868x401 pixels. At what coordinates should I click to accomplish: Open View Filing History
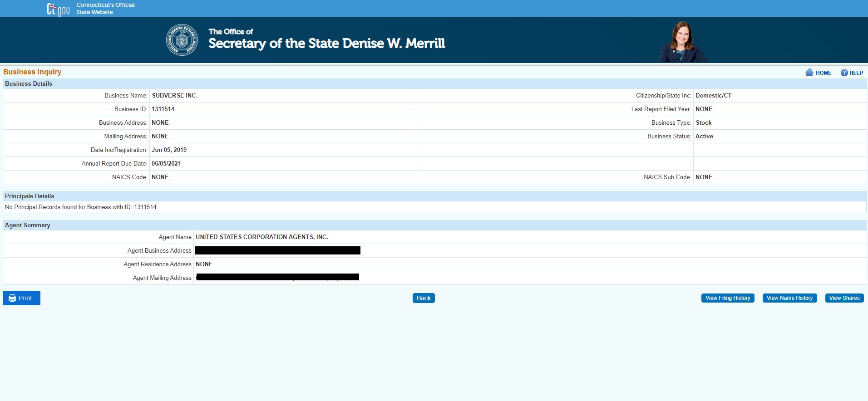[728, 298]
